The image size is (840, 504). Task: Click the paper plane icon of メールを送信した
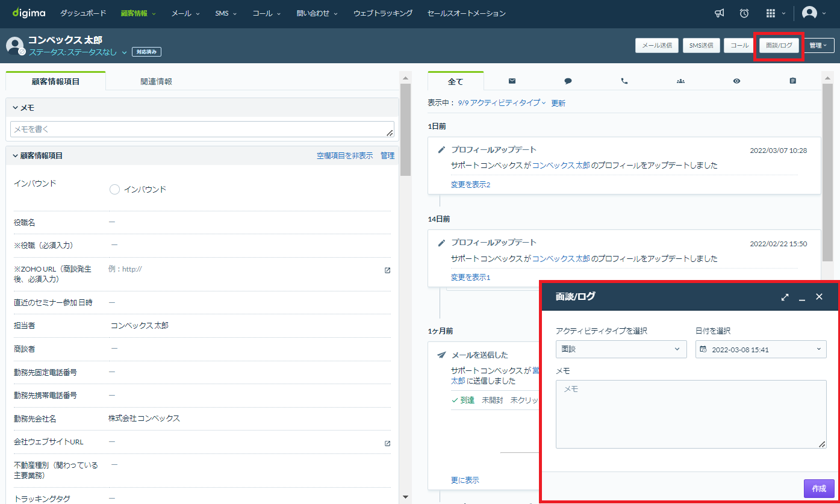click(x=441, y=355)
